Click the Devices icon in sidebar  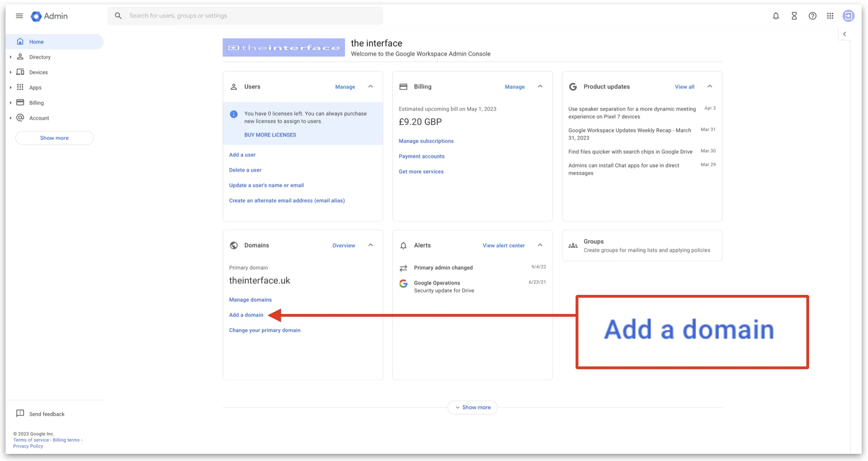click(20, 72)
